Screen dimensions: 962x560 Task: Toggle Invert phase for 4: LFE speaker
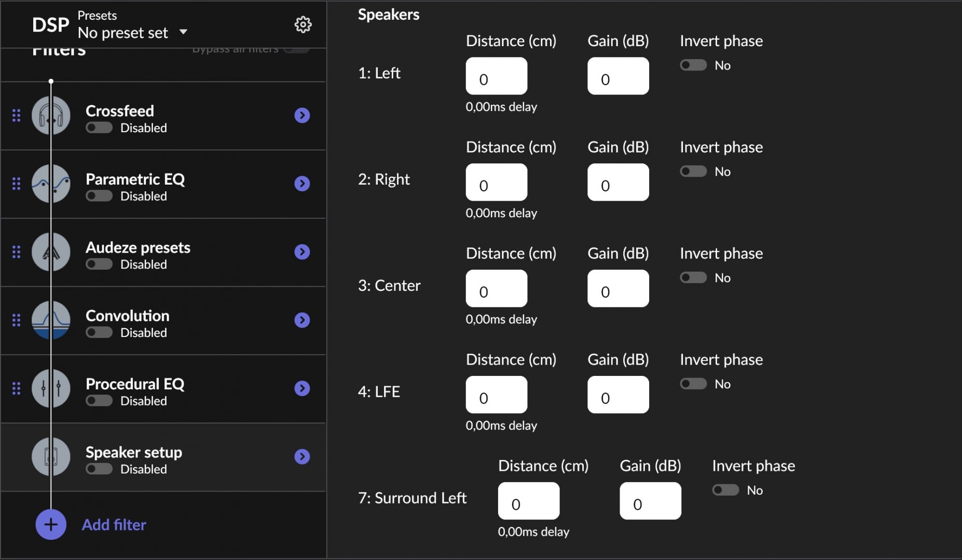click(694, 384)
